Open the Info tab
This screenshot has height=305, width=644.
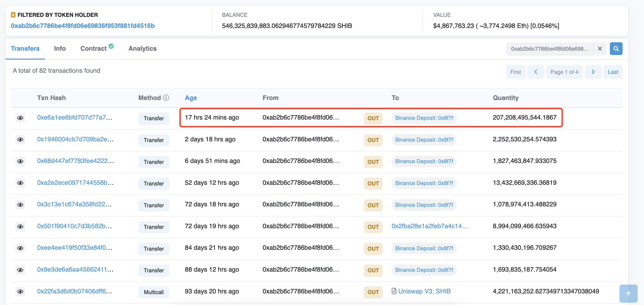tap(60, 48)
